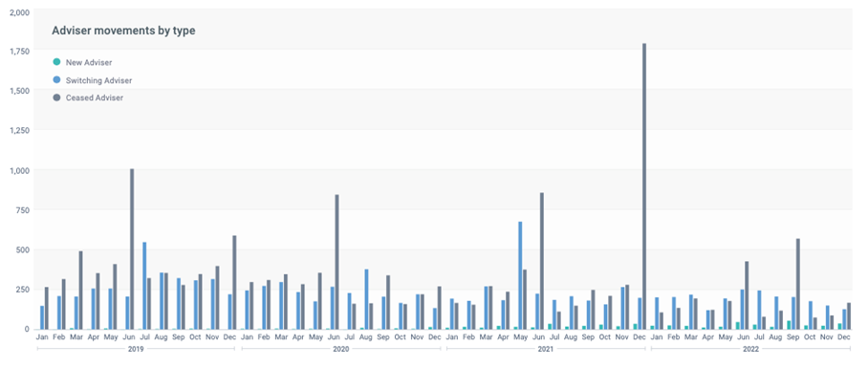Screen dimensions: 868x368
Task: Click the May label under 2021
Action: (520, 337)
